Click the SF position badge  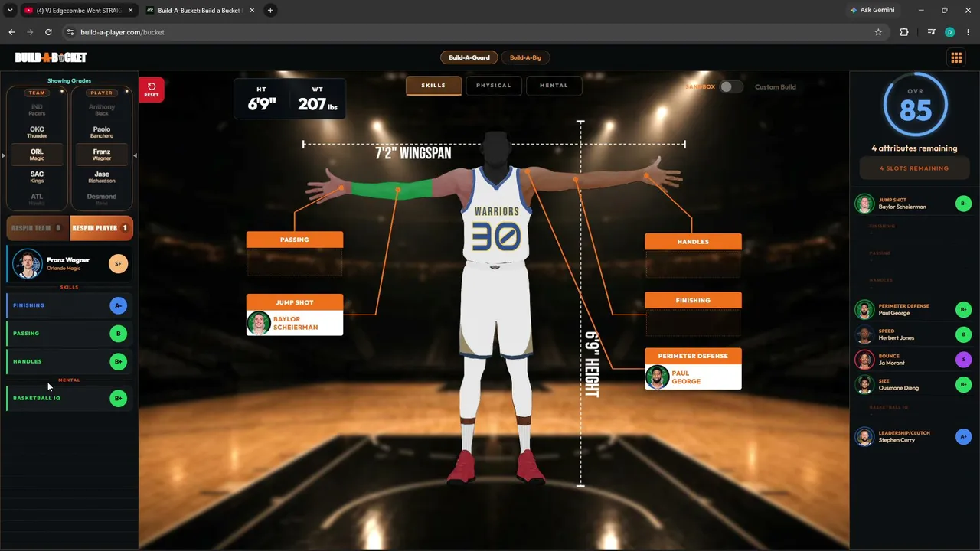click(118, 263)
